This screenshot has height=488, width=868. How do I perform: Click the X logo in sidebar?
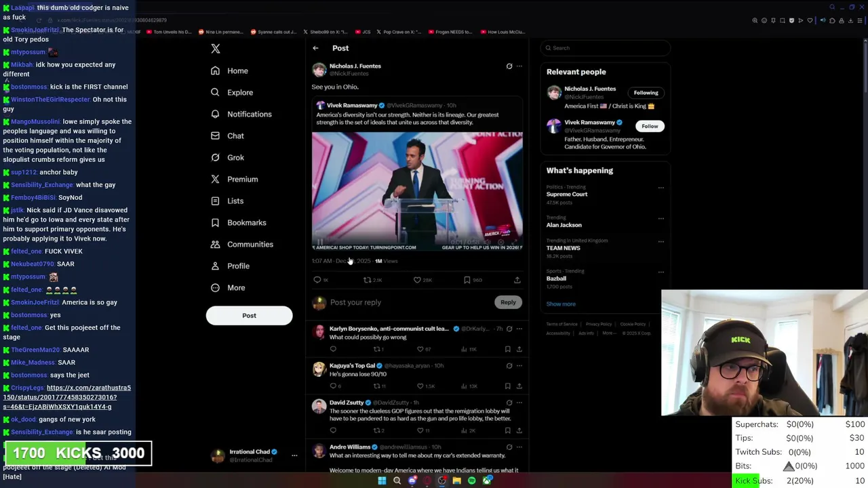tap(216, 49)
